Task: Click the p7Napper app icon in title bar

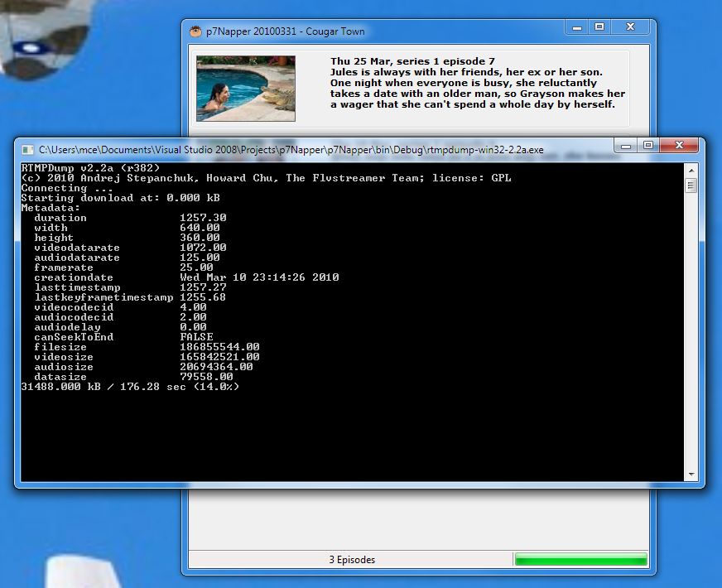Action: tap(195, 31)
